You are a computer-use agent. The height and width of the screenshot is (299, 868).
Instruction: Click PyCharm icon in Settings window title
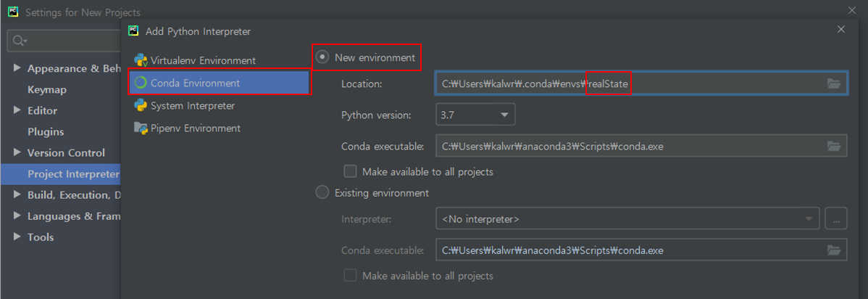13,12
